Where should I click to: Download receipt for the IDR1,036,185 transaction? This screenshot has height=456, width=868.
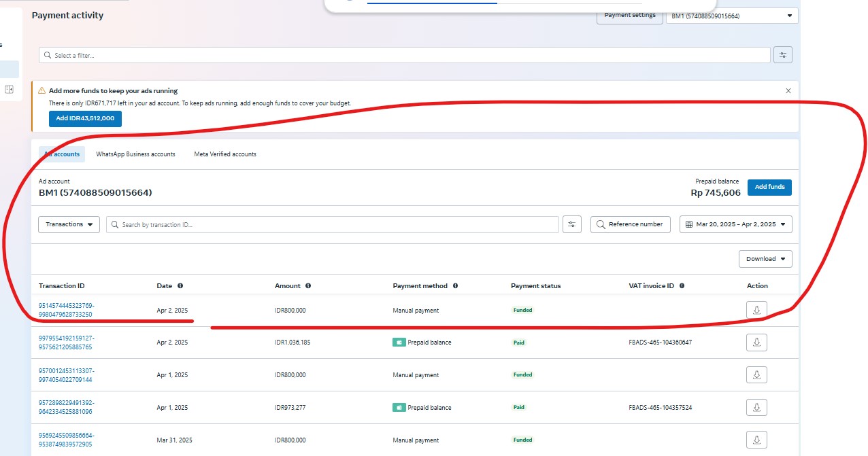[756, 343]
